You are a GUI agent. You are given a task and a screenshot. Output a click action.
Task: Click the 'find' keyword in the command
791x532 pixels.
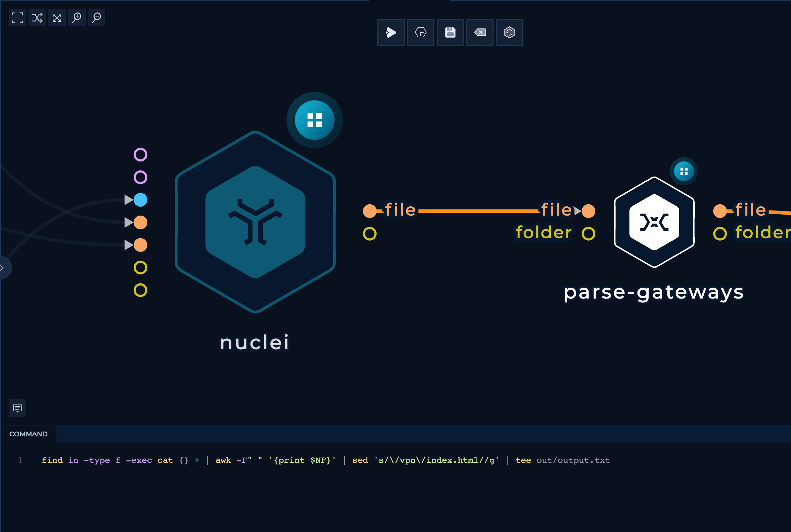point(52,460)
